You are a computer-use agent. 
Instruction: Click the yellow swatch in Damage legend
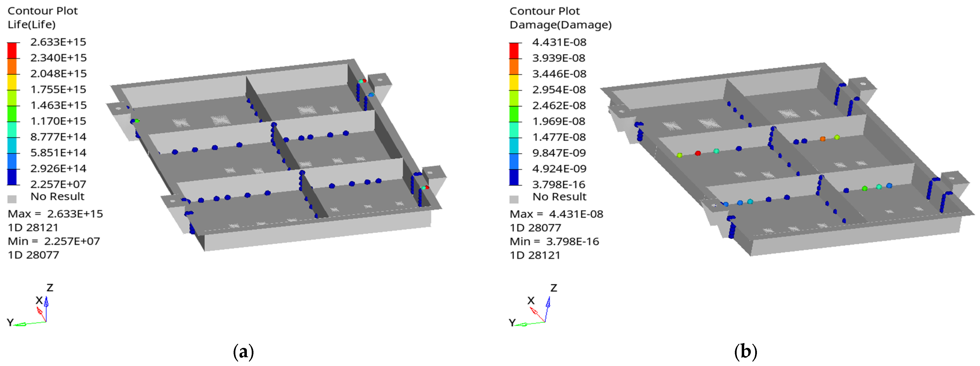pos(514,82)
